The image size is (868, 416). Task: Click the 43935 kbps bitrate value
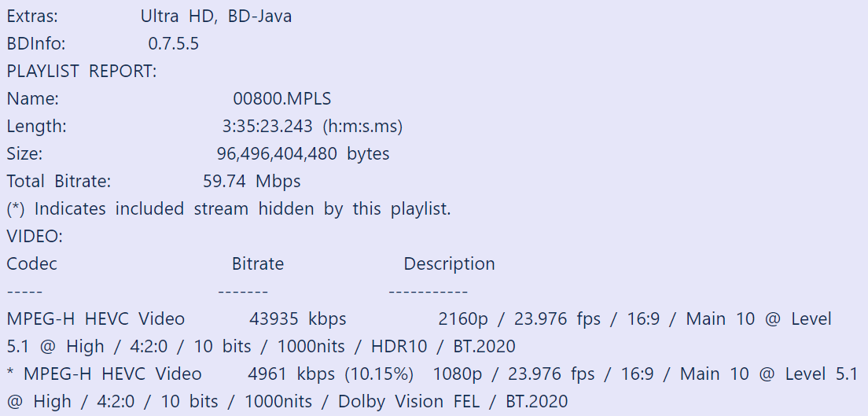coord(298,319)
